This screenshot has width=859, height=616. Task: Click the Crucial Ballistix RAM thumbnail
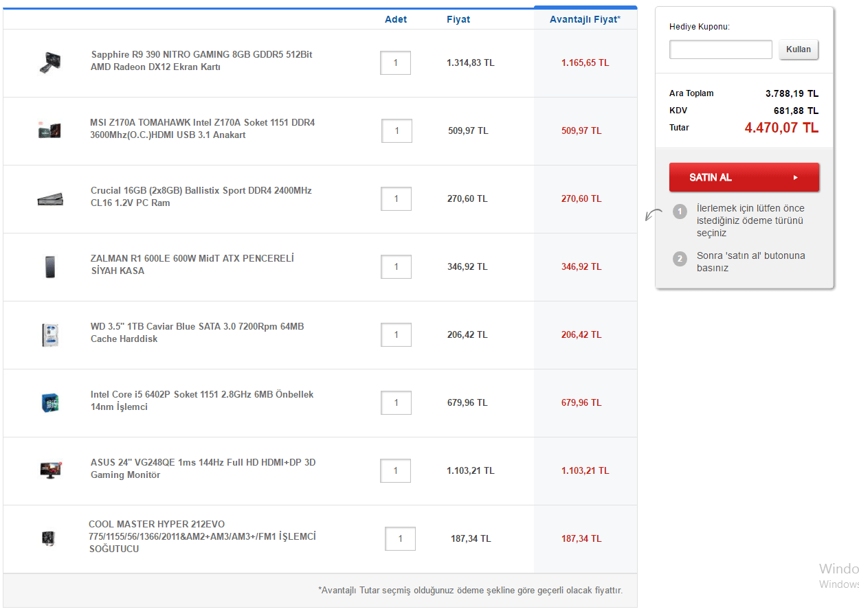tap(50, 199)
